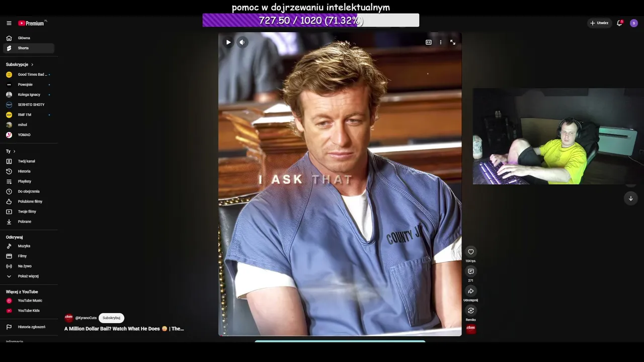Toggle closed captions on the Short
644x362 pixels.
[x=429, y=42]
